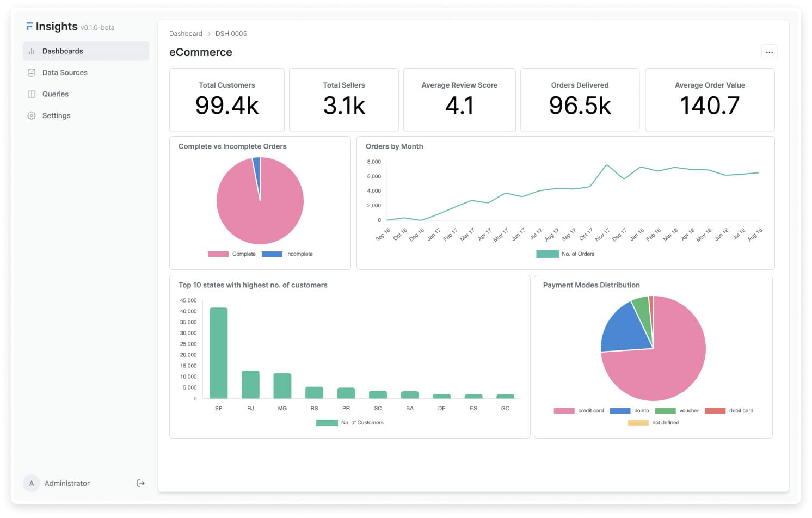The image size is (812, 518).
Task: Click the Sep 16 axis label
Action: click(x=383, y=235)
